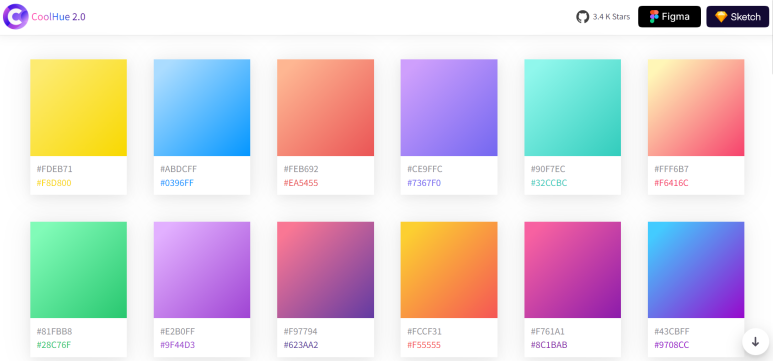This screenshot has width=773, height=361.
Task: Click the scroll-down arrow button
Action: pyautogui.click(x=755, y=342)
